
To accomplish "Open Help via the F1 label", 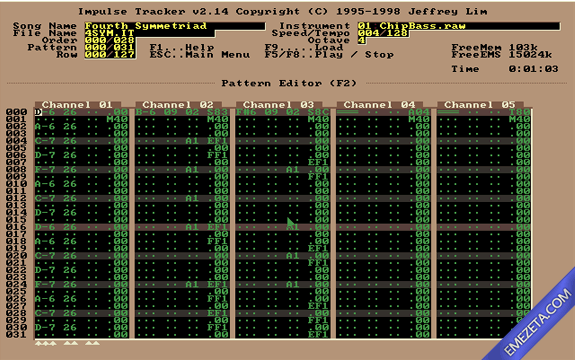I will coord(182,48).
